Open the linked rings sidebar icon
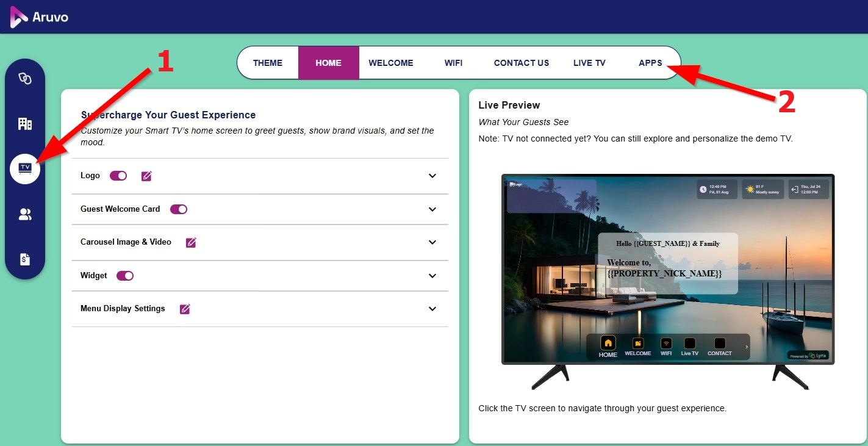 pos(25,79)
